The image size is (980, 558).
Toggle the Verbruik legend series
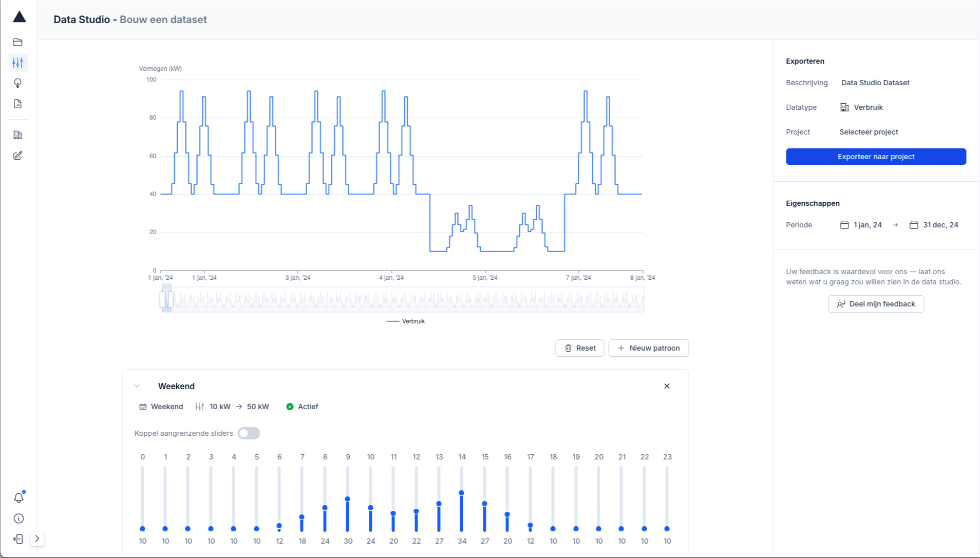[x=406, y=321]
